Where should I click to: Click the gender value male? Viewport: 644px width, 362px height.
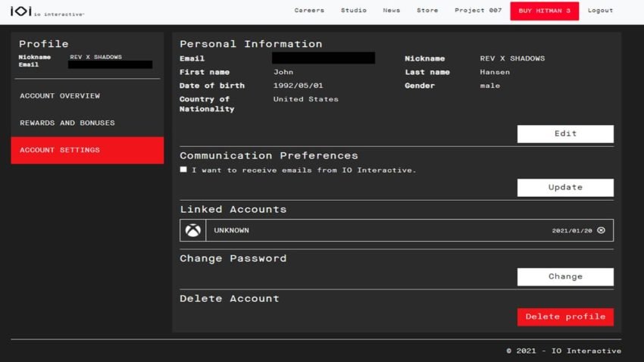coord(490,86)
